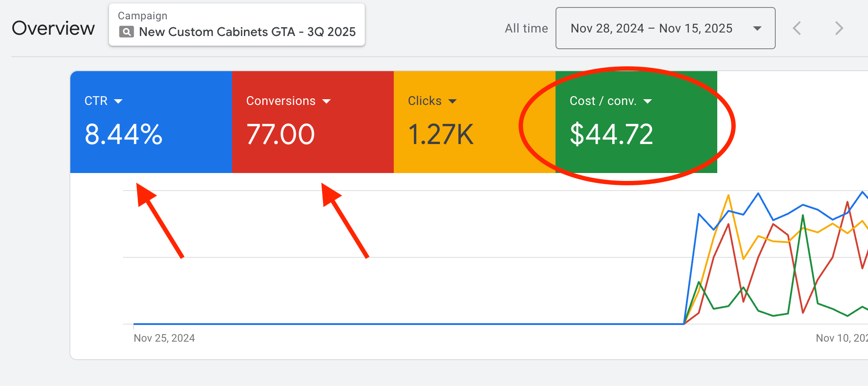Click the Overview page heading
The image size is (868, 386).
click(53, 29)
